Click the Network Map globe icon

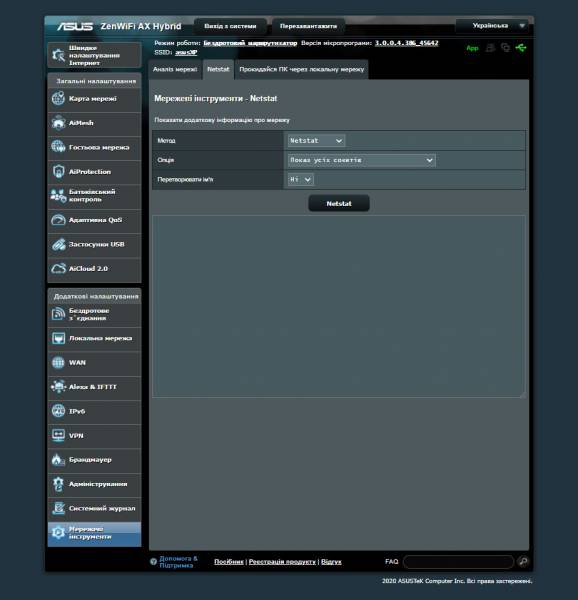[58, 98]
